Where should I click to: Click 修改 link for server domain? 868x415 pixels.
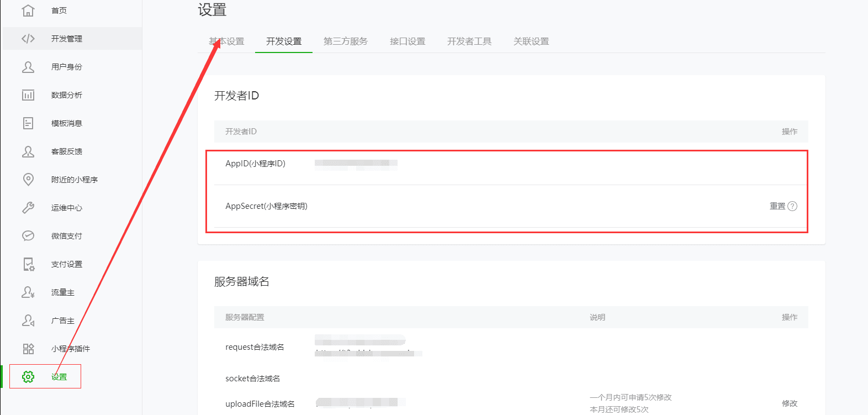coord(790,403)
